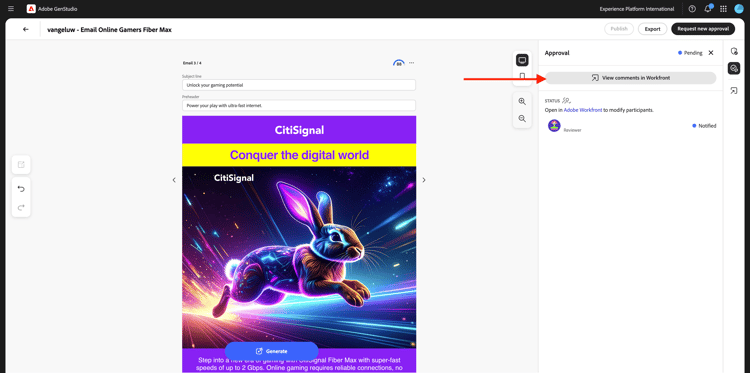Edit the Subject line field
750x373 pixels.
pos(298,85)
